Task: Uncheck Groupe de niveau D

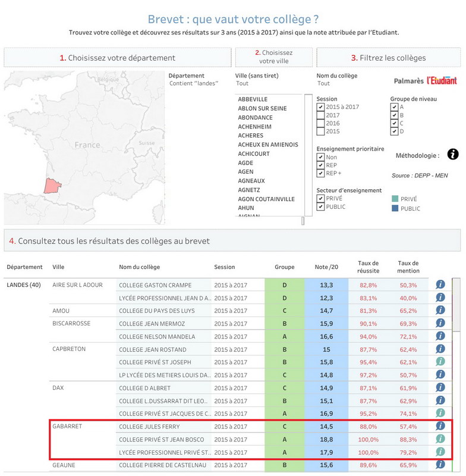Action: click(x=394, y=131)
